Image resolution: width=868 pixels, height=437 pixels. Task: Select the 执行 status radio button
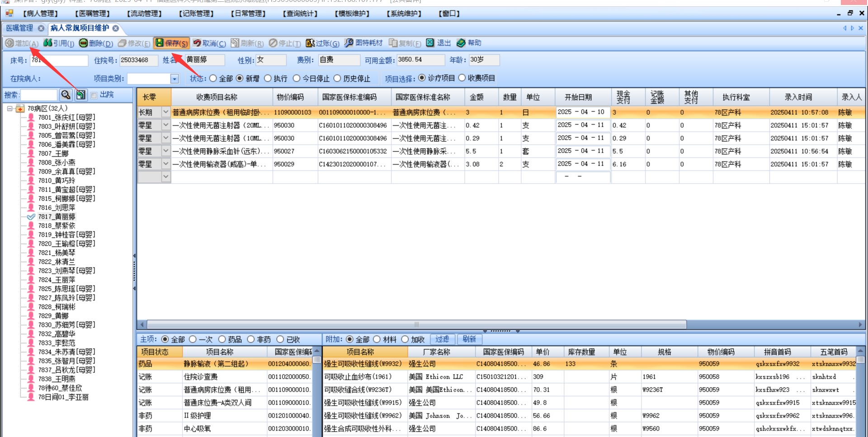coord(268,79)
